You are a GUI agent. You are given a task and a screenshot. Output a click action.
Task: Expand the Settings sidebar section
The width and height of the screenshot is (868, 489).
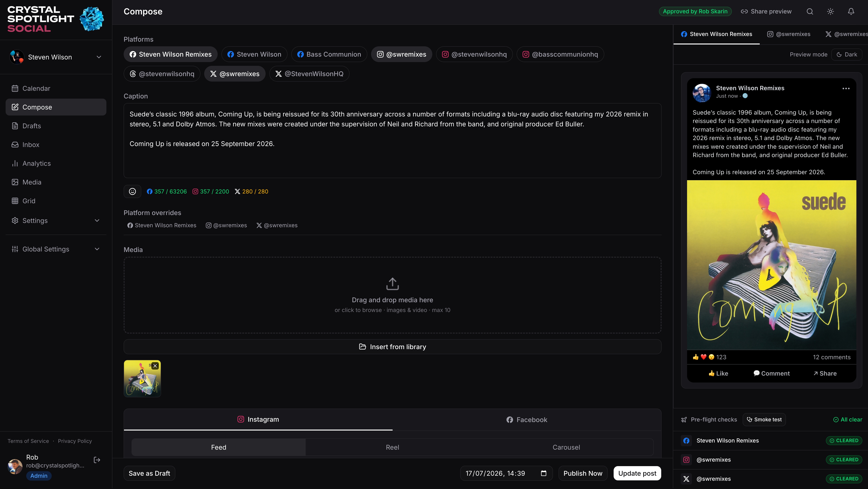pyautogui.click(x=56, y=220)
